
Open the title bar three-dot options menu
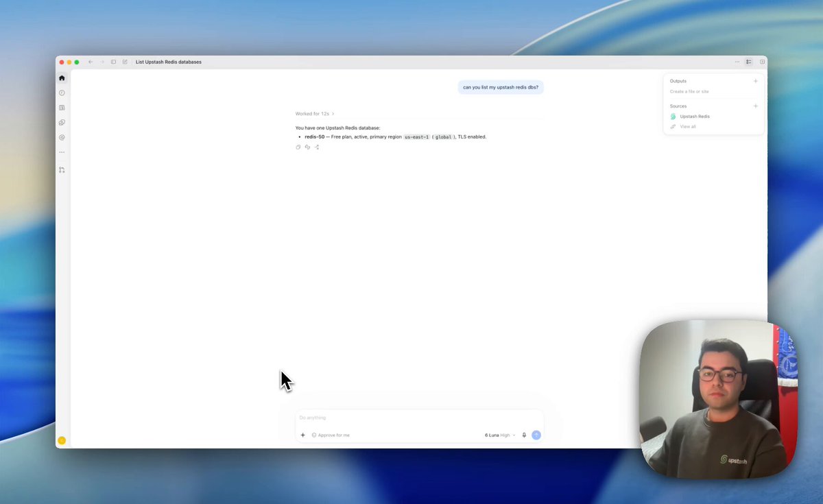point(737,62)
